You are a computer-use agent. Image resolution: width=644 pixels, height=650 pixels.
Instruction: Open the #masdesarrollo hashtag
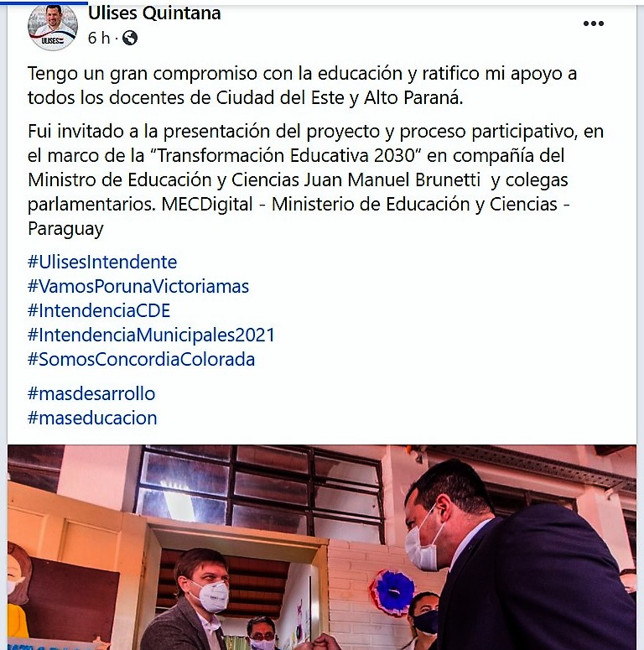pos(91,394)
